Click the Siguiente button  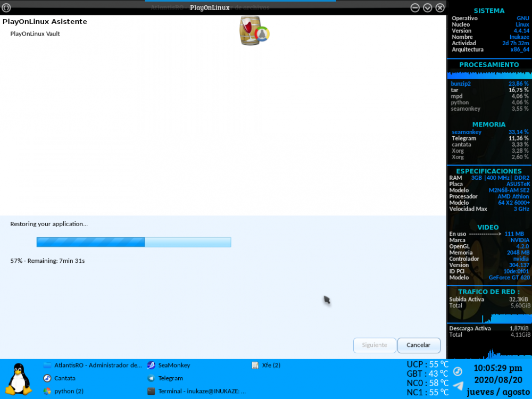pyautogui.click(x=375, y=345)
